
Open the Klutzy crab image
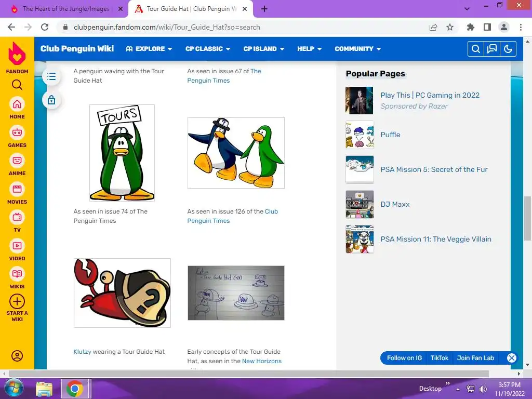tap(122, 293)
